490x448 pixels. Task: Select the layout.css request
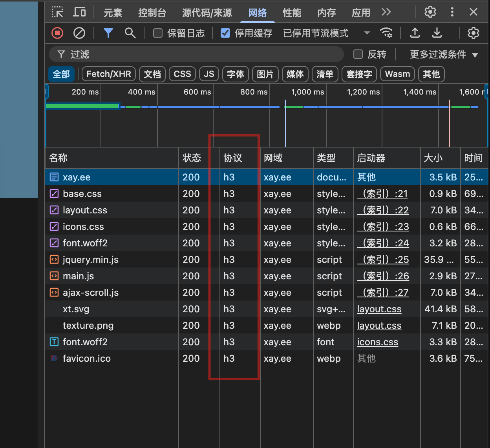[x=267, y=210]
